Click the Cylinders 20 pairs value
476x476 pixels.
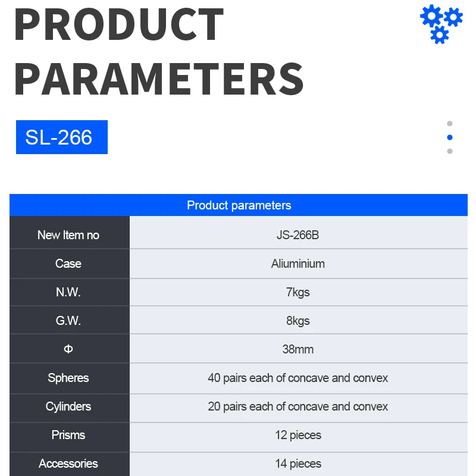tap(298, 406)
